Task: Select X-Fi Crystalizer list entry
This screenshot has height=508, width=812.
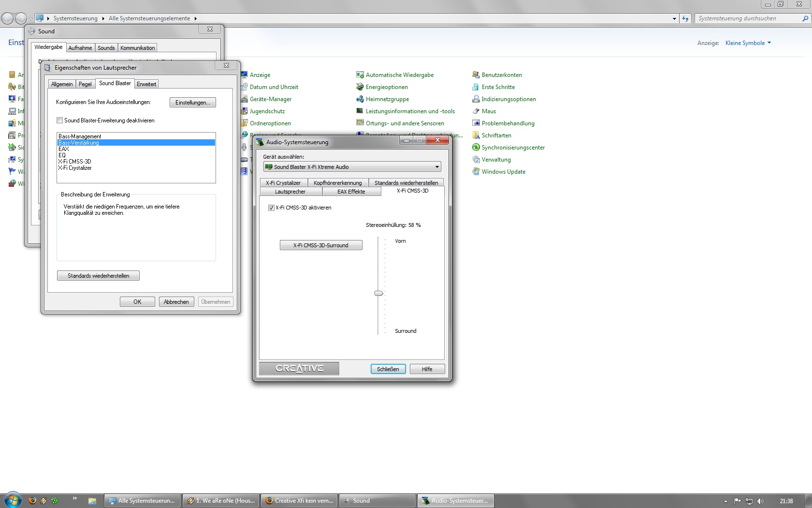Action: pos(136,168)
